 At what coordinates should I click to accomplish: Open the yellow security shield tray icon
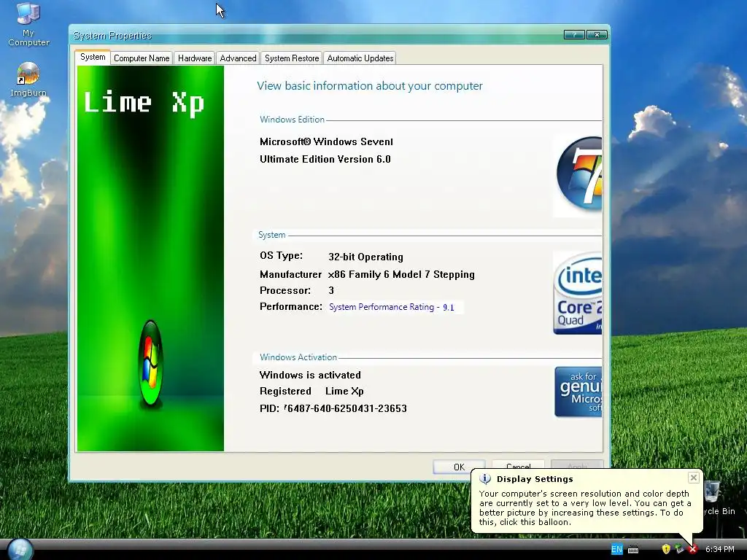click(x=666, y=549)
